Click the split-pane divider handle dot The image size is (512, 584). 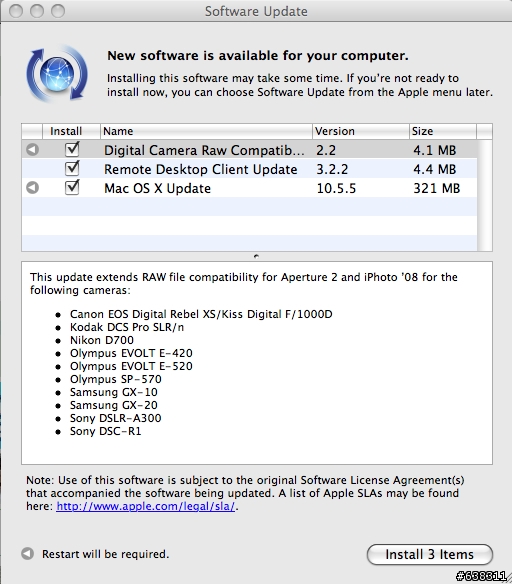click(256, 256)
